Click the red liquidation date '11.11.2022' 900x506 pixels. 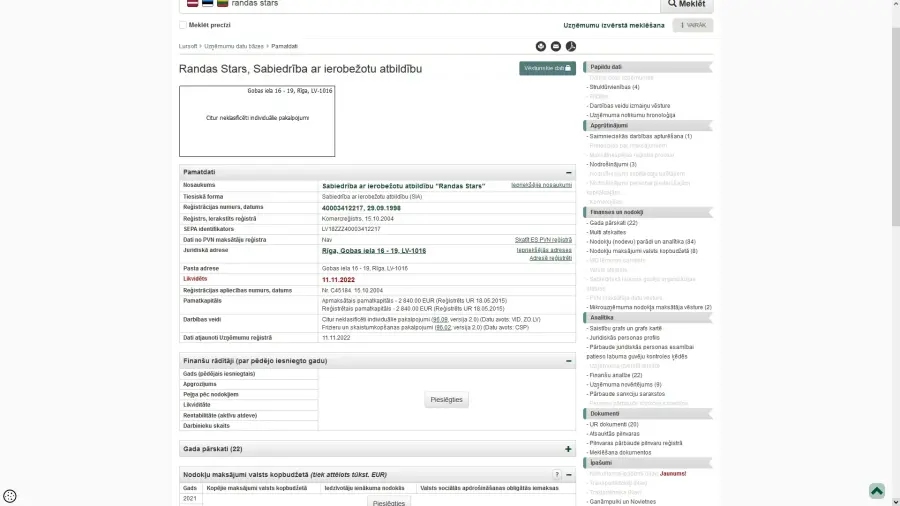338,280
